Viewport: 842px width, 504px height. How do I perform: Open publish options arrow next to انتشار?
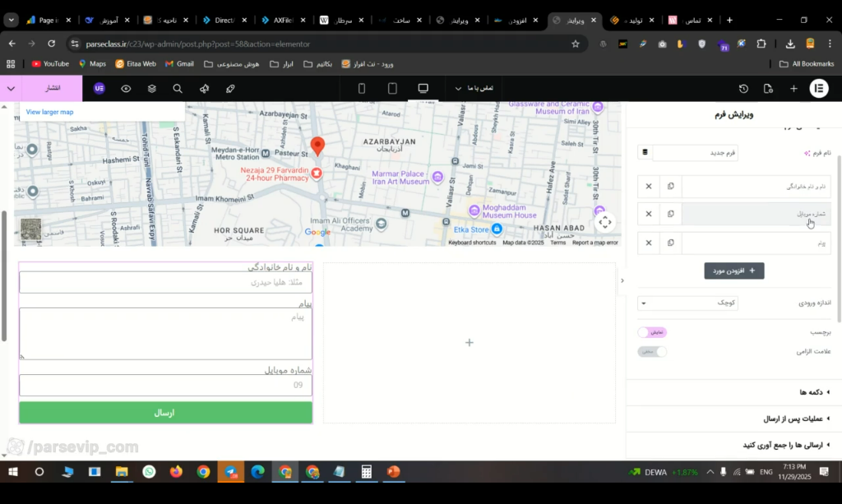coord(11,89)
